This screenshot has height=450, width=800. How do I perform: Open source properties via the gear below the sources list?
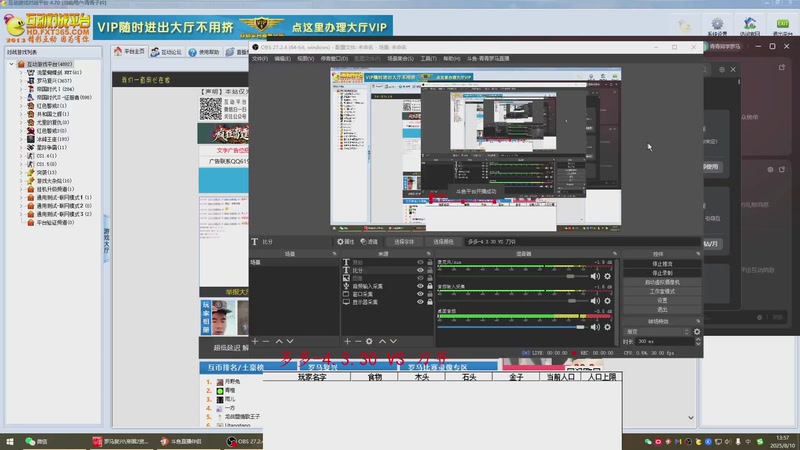(x=369, y=341)
